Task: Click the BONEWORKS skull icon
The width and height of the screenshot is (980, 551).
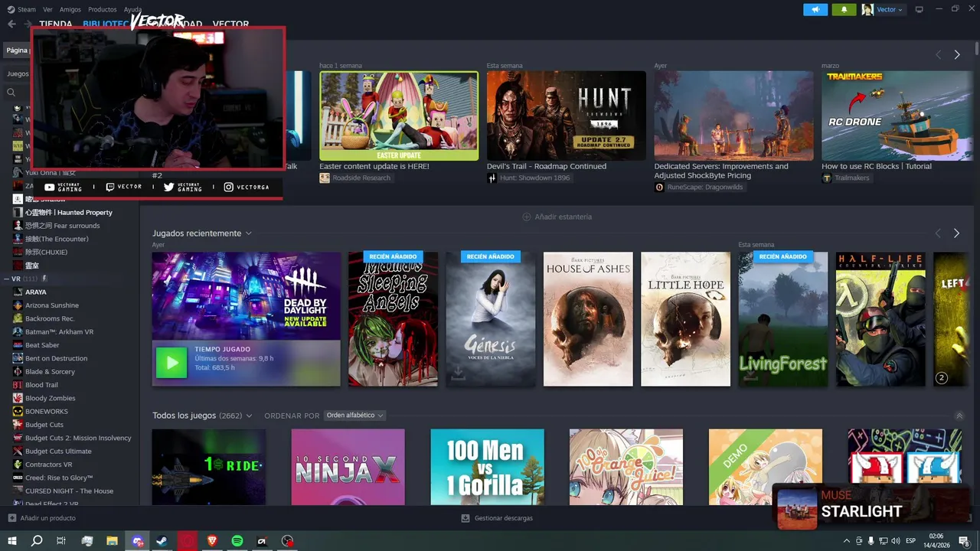Action: coord(18,411)
